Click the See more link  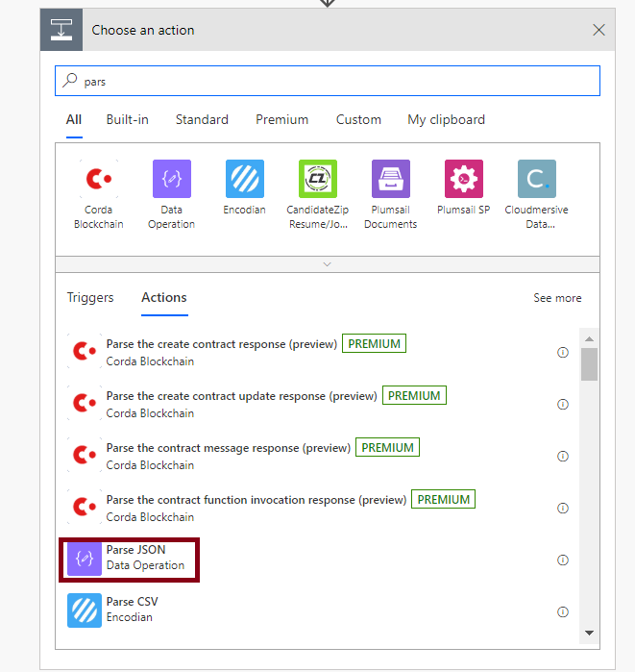pyautogui.click(x=557, y=298)
